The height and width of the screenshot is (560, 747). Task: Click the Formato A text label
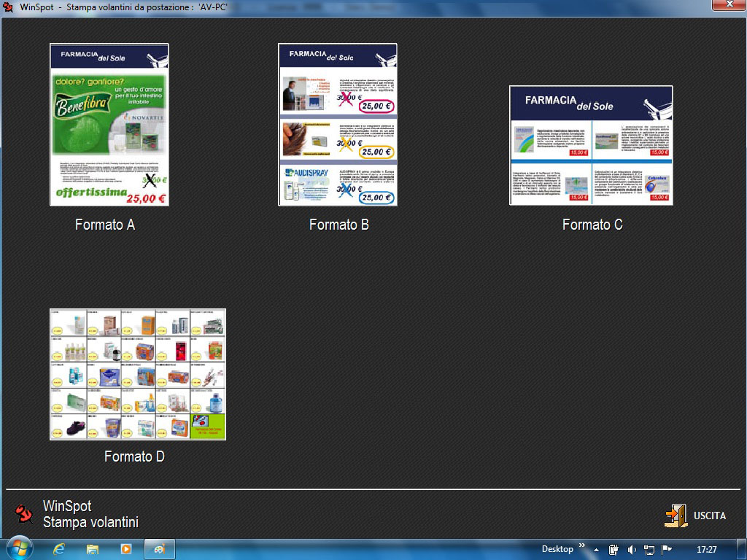pos(105,225)
